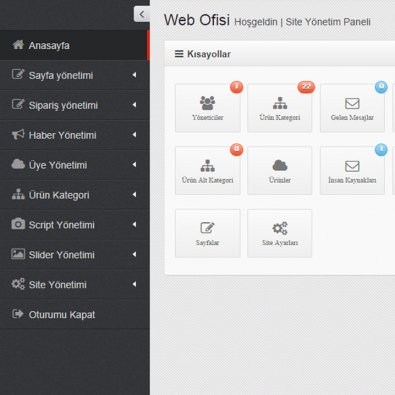Open the Ürün Alt Kategori shortcut
The height and width of the screenshot is (395, 395).
[x=208, y=170]
